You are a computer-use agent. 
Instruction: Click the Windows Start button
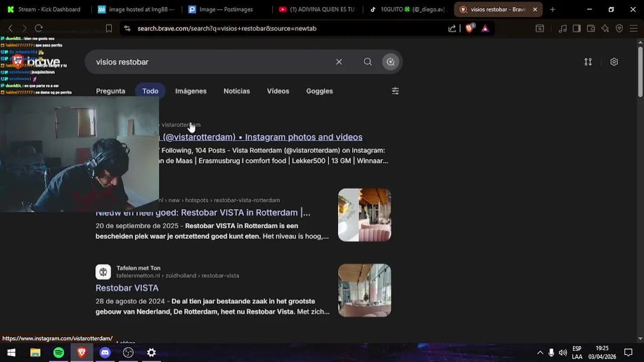pos(11,352)
